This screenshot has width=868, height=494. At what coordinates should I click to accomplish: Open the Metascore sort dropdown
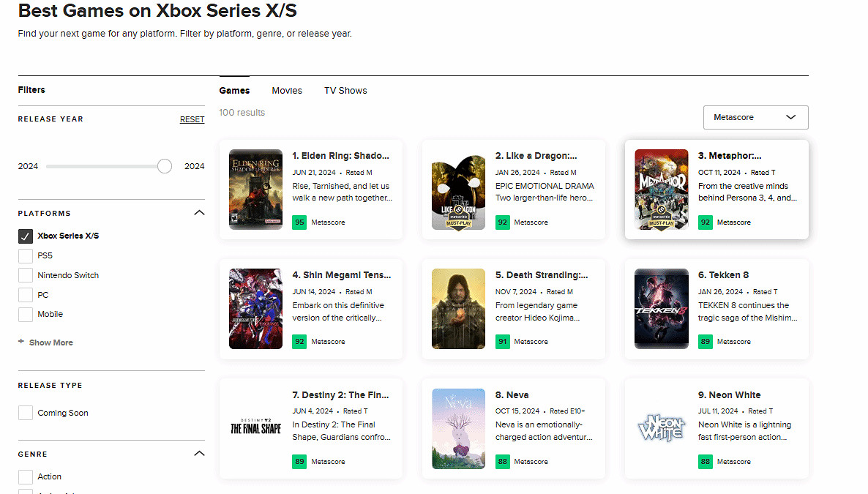[x=755, y=117]
